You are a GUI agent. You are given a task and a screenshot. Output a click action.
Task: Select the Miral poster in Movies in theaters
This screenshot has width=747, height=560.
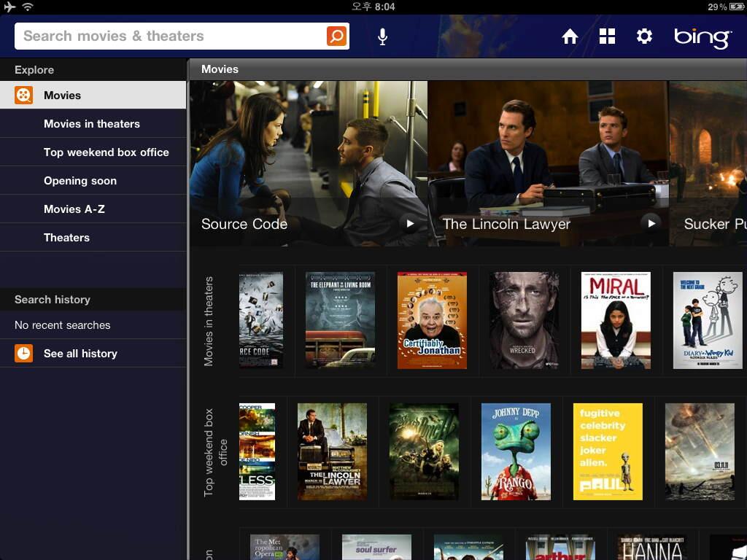coord(616,320)
